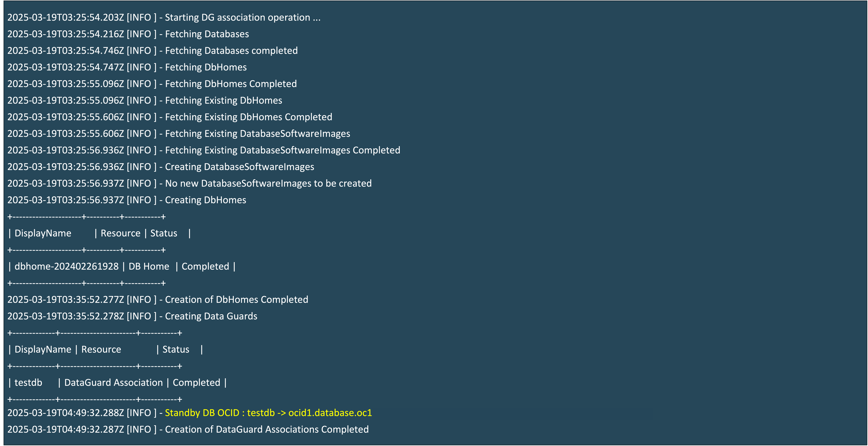Select the 'No new DatabaseSoftwareImages to be created' line
The width and height of the screenshot is (868, 446).
point(189,183)
